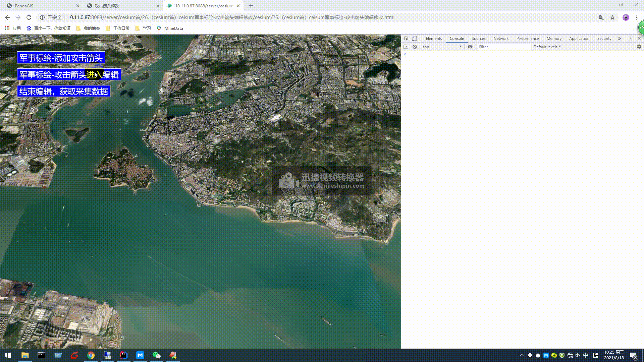Image resolution: width=644 pixels, height=362 pixels.
Task: Click 结束编辑，获取采集数据 button
Action: [64, 91]
